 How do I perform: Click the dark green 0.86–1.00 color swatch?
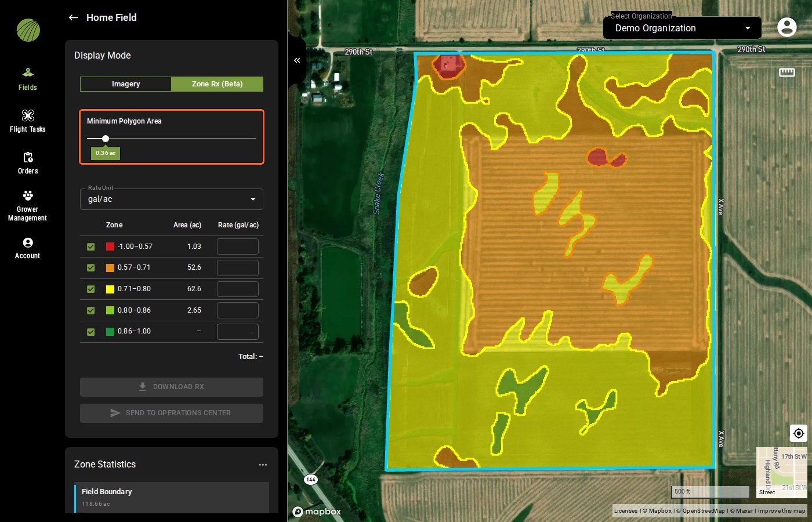(110, 332)
